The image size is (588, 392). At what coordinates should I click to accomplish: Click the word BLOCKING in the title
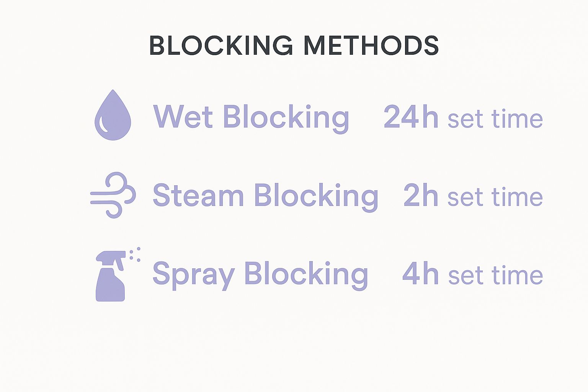[221, 45]
